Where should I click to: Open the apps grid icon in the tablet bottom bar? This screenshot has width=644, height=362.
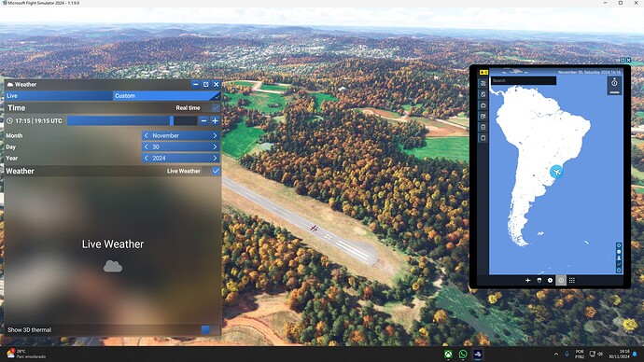tap(572, 280)
